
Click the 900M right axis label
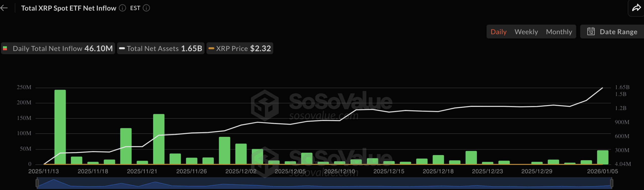tap(622, 122)
